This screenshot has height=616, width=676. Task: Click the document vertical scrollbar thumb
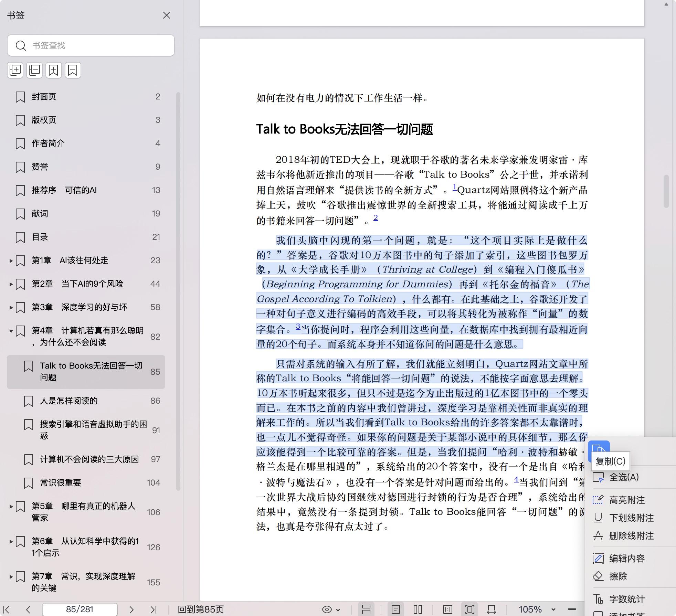[x=666, y=191]
